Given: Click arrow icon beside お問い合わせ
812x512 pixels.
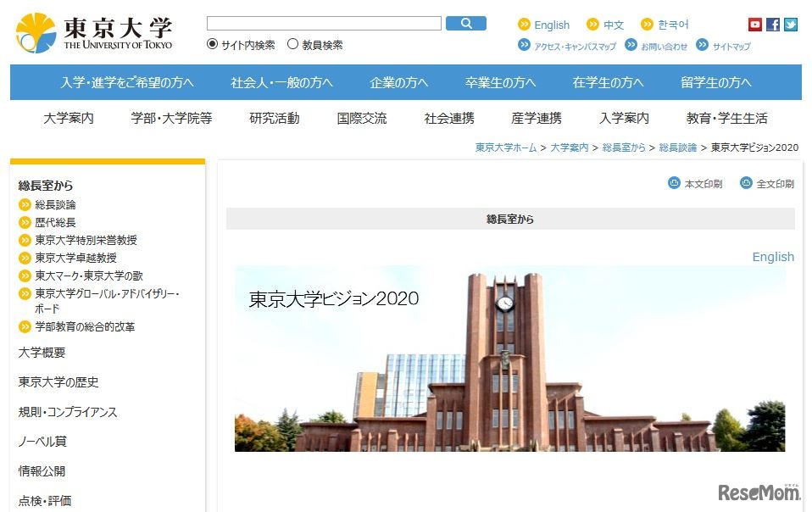Looking at the screenshot, I should [x=631, y=45].
